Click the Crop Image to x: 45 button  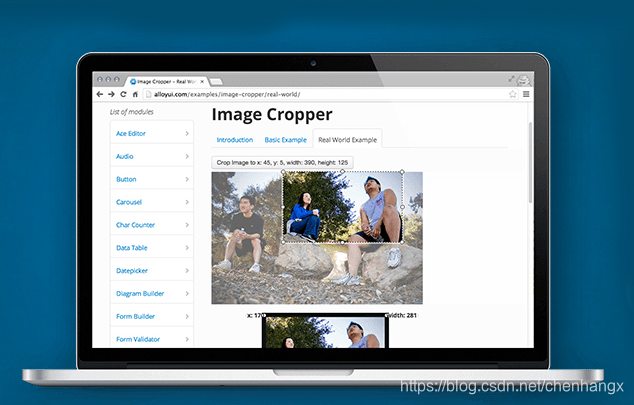282,162
